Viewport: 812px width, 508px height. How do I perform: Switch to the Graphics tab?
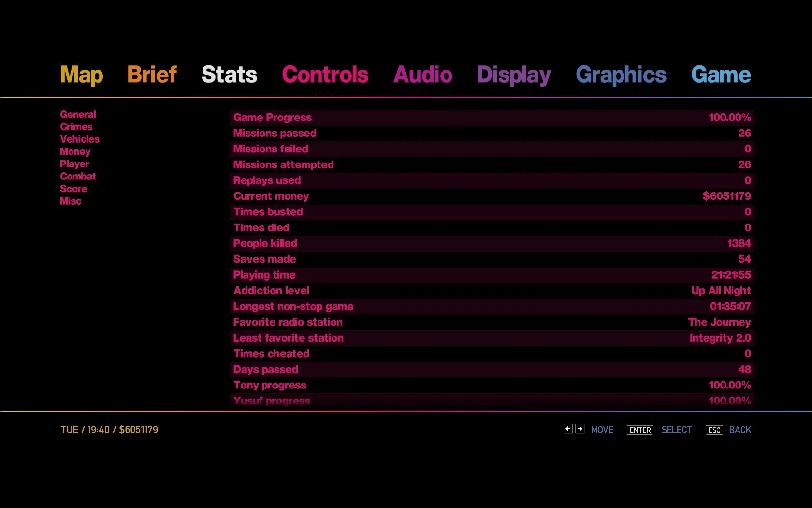(x=621, y=75)
